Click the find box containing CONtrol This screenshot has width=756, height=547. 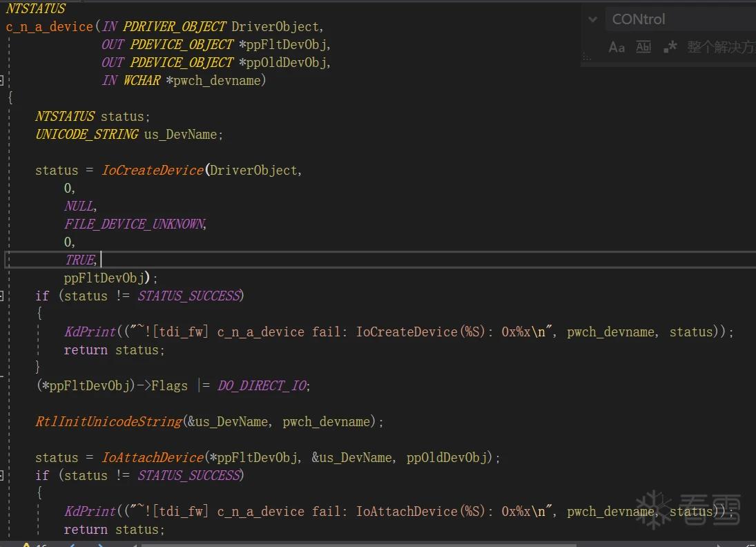tap(680, 19)
